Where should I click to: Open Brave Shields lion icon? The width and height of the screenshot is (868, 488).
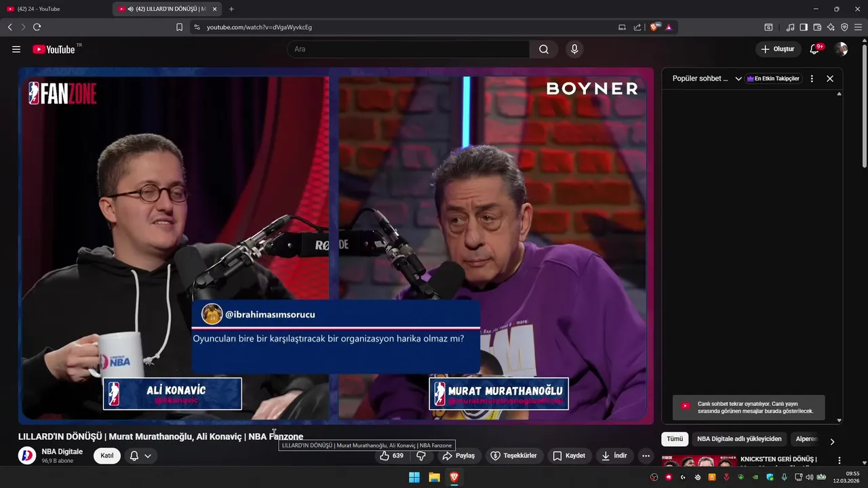pos(654,27)
